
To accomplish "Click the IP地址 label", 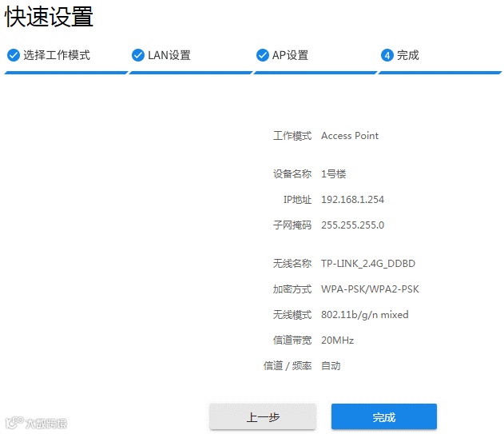I will 297,200.
